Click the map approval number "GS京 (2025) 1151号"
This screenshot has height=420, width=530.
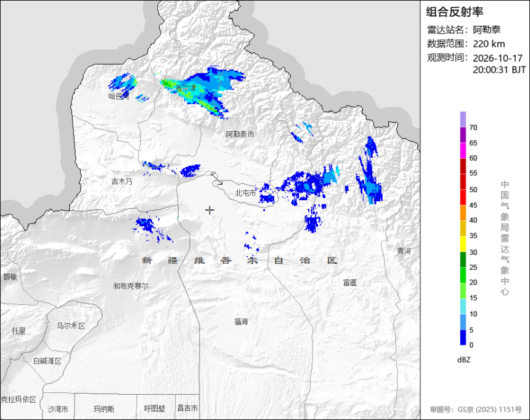pos(489,410)
